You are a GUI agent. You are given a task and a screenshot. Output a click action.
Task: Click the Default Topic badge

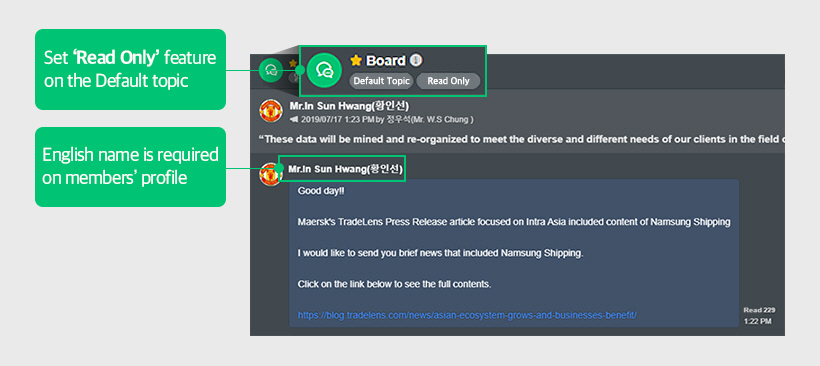(x=382, y=81)
